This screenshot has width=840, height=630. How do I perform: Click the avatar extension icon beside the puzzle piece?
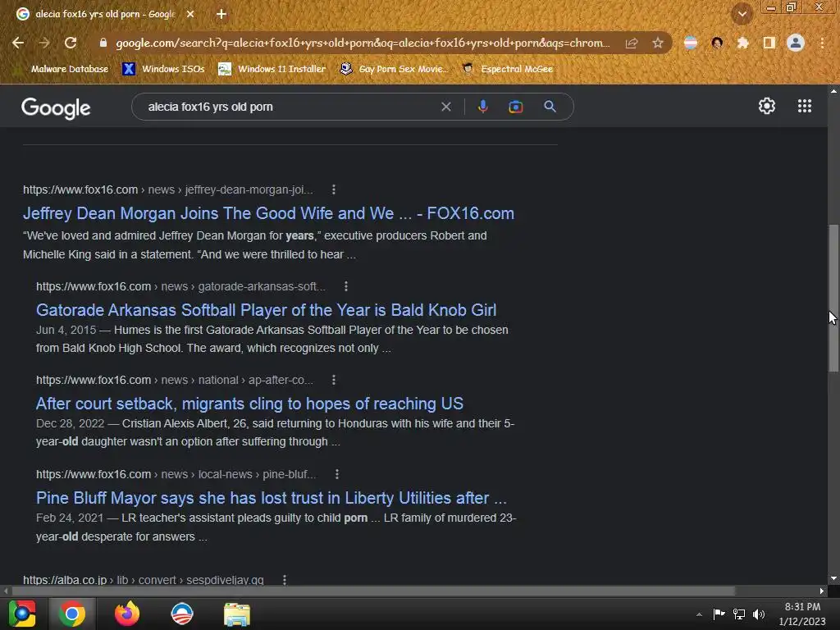(x=717, y=43)
